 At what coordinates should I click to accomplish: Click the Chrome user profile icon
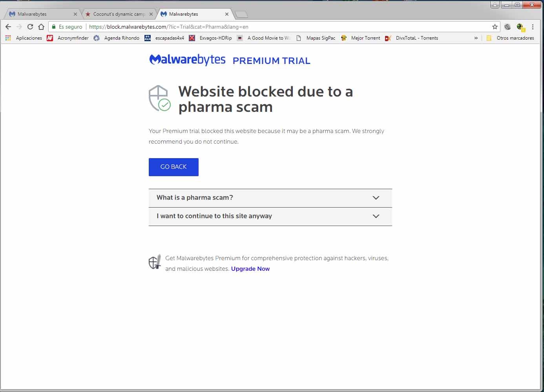coord(495,5)
